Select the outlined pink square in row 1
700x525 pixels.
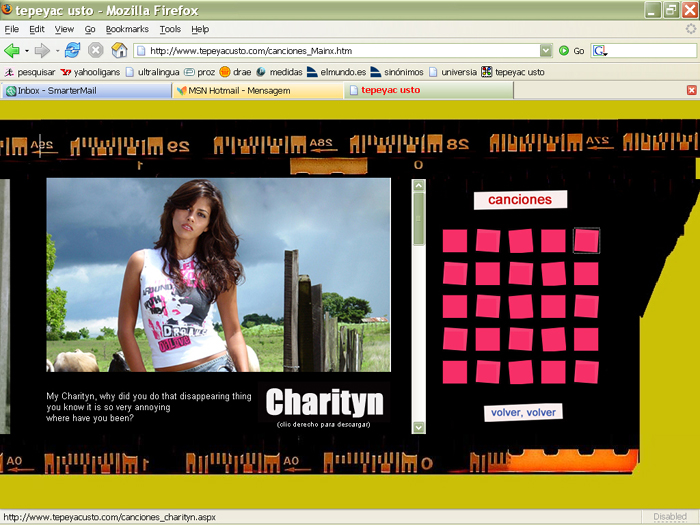[x=586, y=241]
